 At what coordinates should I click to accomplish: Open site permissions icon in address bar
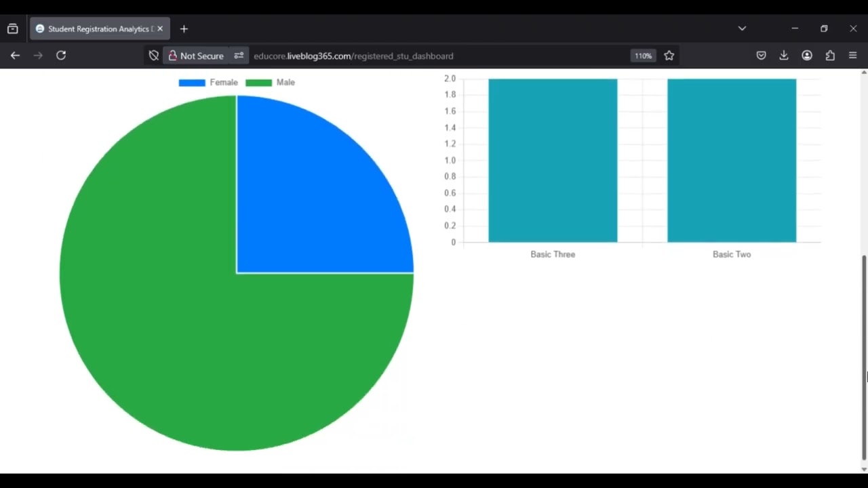239,56
